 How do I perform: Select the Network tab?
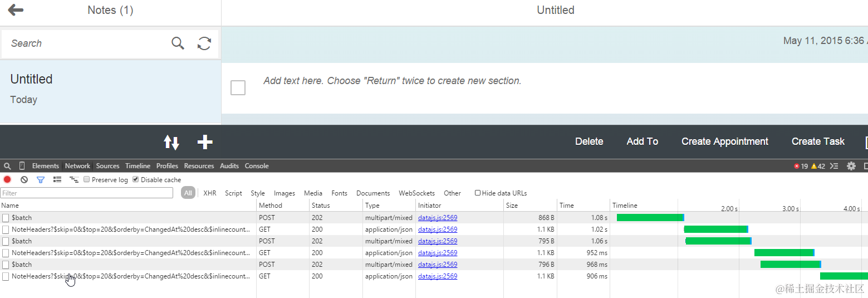click(77, 166)
